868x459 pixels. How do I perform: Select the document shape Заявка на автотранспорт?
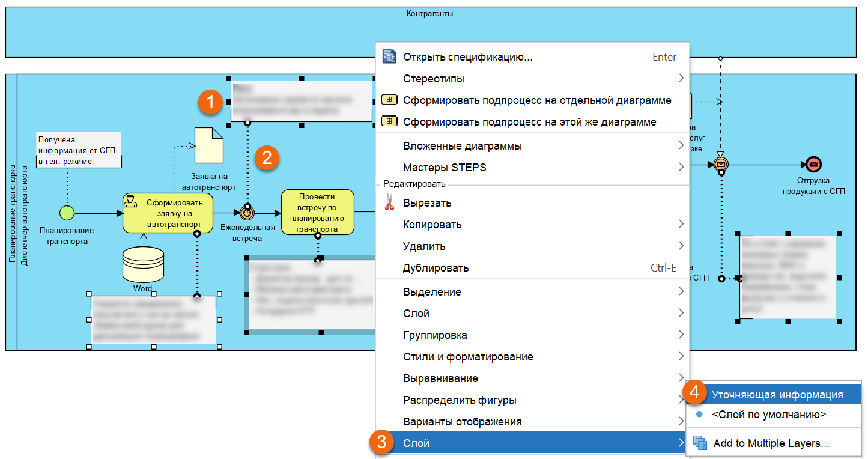click(208, 146)
